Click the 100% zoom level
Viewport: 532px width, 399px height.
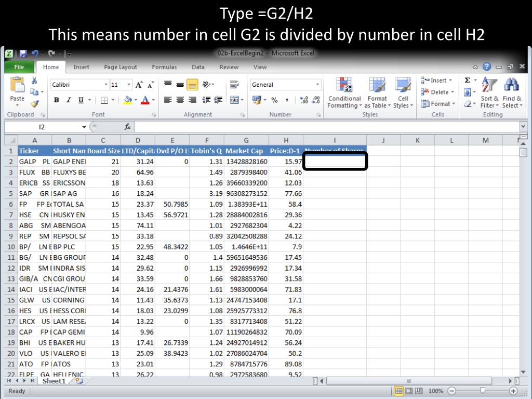[x=436, y=391]
